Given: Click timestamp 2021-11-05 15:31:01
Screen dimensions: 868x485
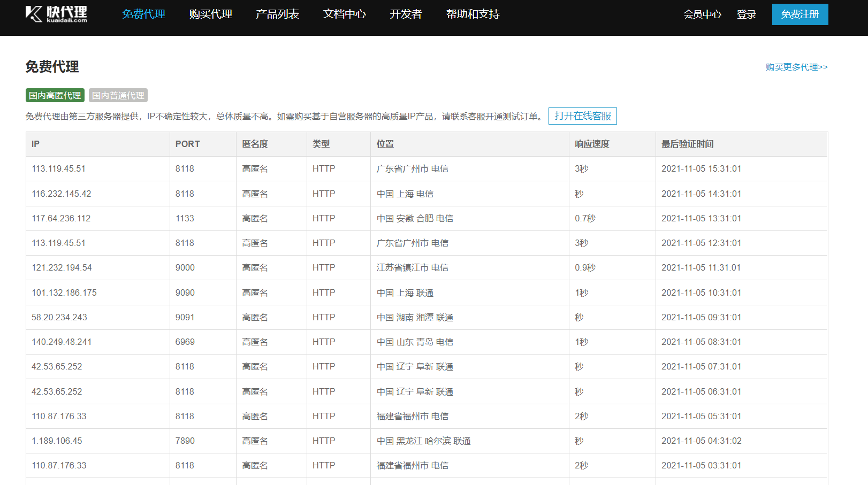Looking at the screenshot, I should 701,168.
